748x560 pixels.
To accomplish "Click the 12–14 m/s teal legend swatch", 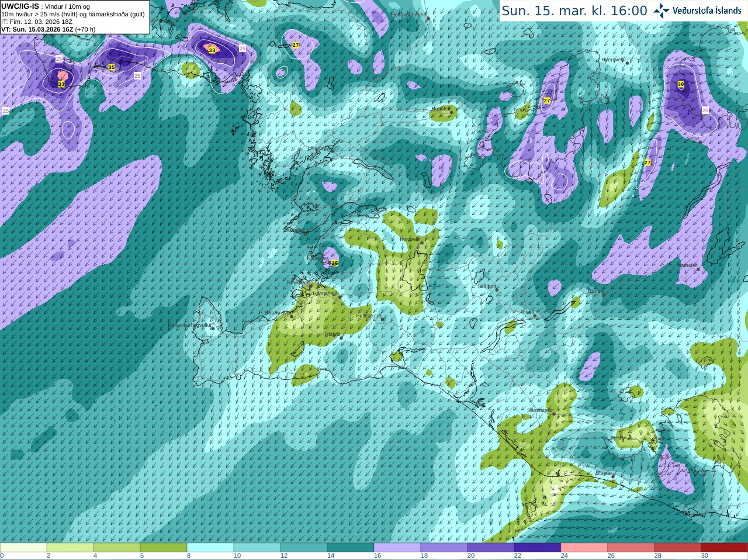I will 304,548.
